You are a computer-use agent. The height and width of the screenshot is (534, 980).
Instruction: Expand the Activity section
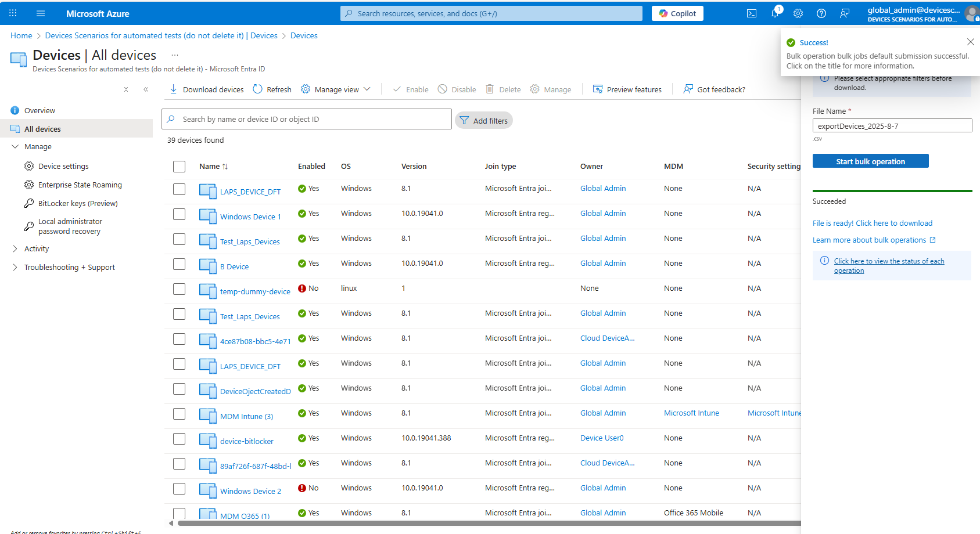coord(15,249)
